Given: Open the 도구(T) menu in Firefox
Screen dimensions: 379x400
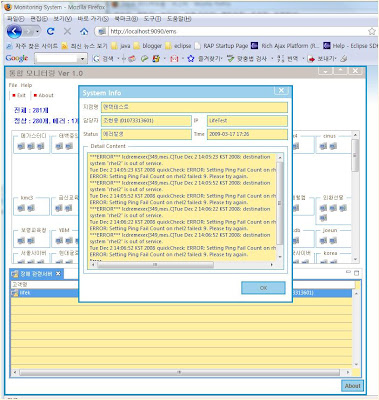Looking at the screenshot, I should pyautogui.click(x=152, y=19).
